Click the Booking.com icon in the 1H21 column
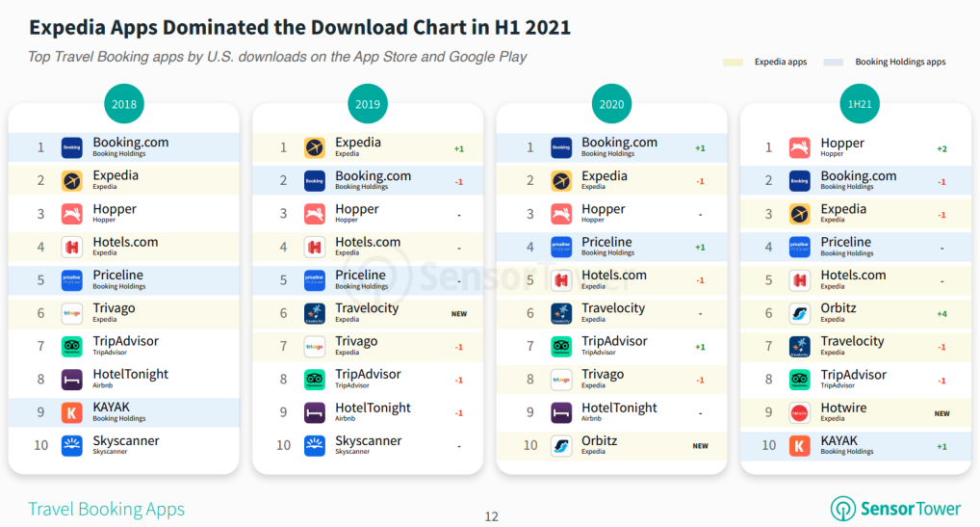This screenshot has height=527, width=980. click(799, 181)
